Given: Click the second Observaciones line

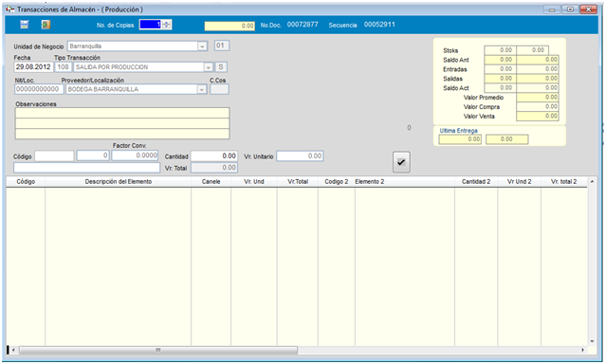Looking at the screenshot, I should pos(122,123).
